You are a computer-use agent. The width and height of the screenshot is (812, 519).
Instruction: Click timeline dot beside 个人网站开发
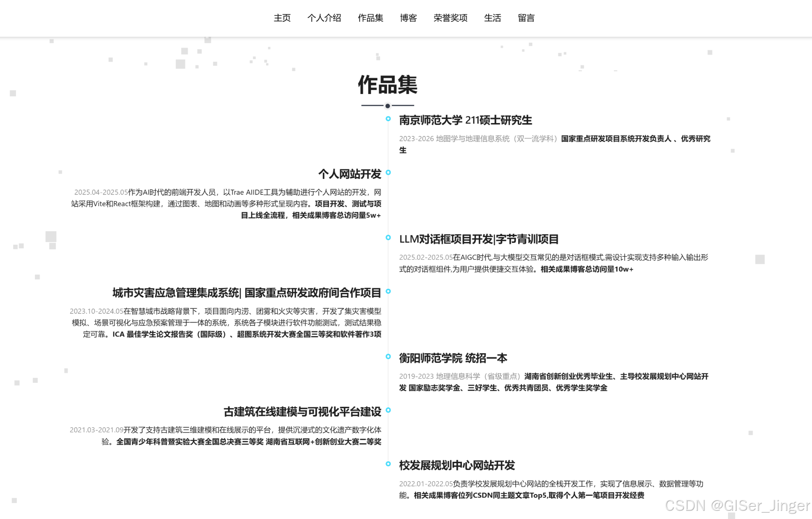pos(388,173)
